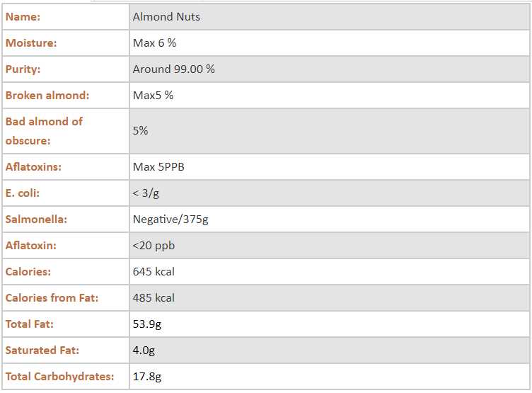Click the 'E. coli:' row label
The image size is (532, 393).
tap(24, 193)
